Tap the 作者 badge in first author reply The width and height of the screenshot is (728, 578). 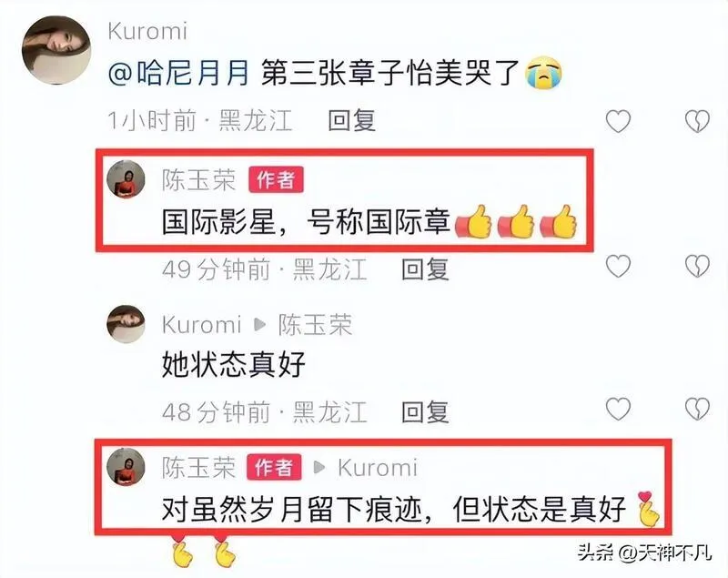click(277, 179)
